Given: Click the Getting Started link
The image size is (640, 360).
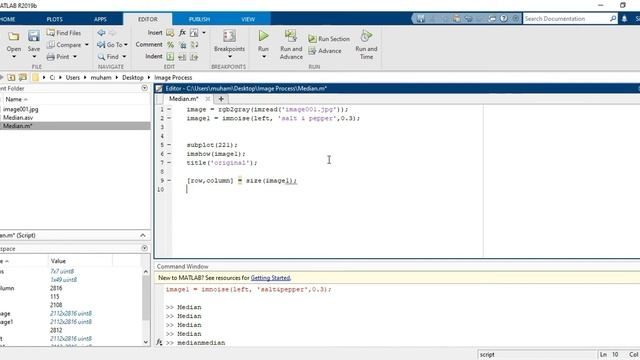Looking at the screenshot, I should [270, 278].
